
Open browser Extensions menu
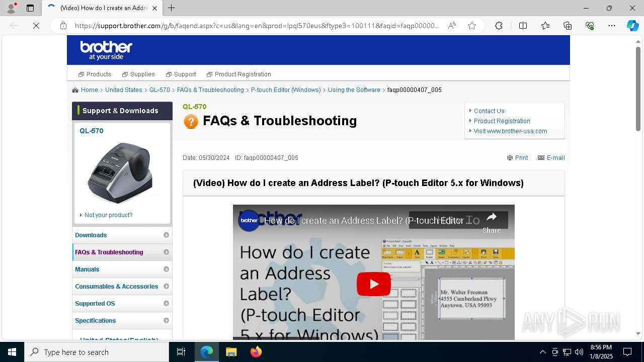point(499,26)
